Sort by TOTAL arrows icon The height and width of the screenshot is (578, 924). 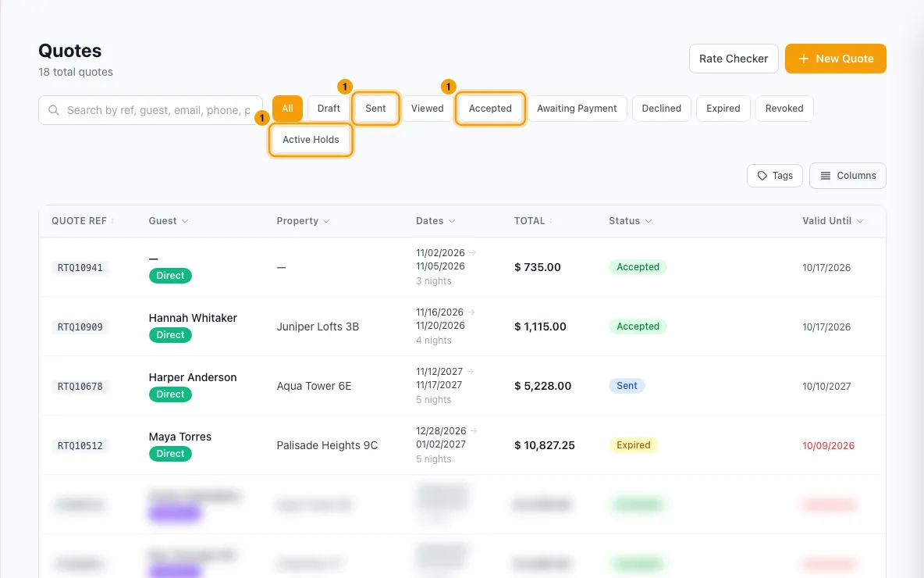(551, 221)
